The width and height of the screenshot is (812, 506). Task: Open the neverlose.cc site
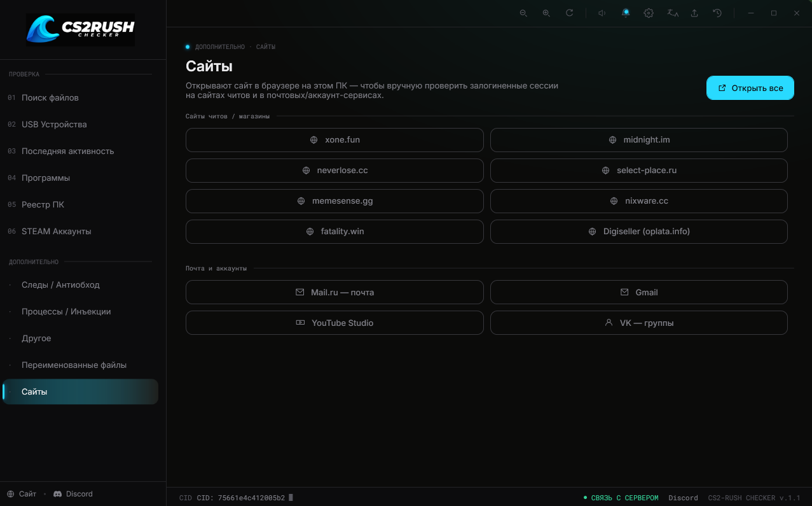click(334, 171)
